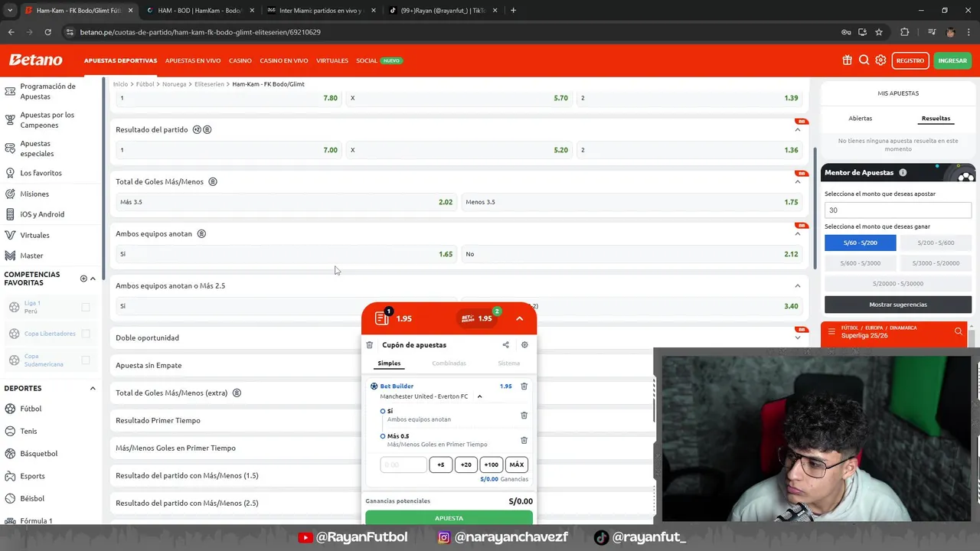The height and width of the screenshot is (551, 980).
Task: Add favorite competitions plus icon
Action: 83,279
